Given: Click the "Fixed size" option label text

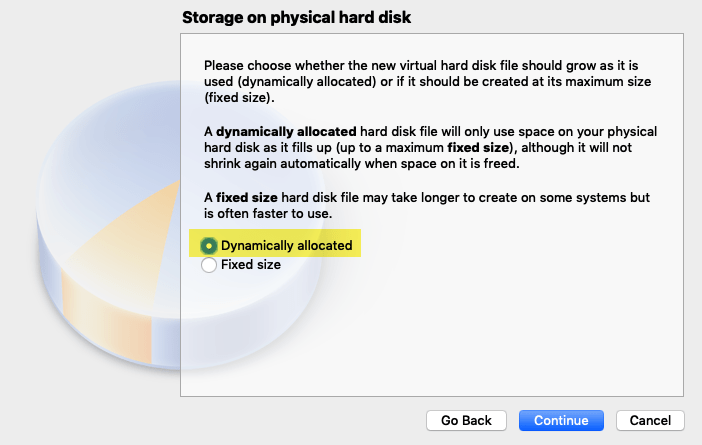Looking at the screenshot, I should point(251,265).
